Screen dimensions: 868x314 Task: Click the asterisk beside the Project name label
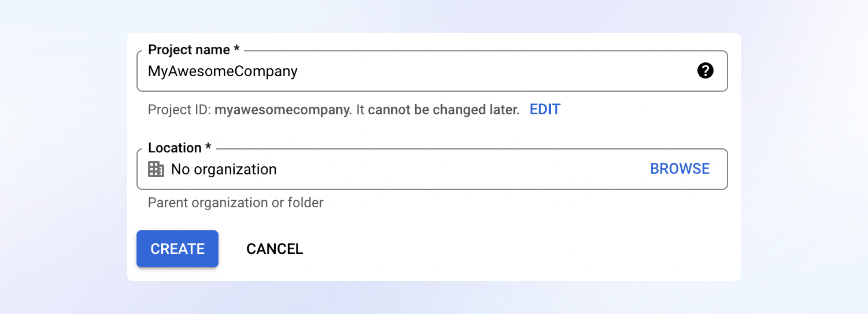[x=236, y=49]
